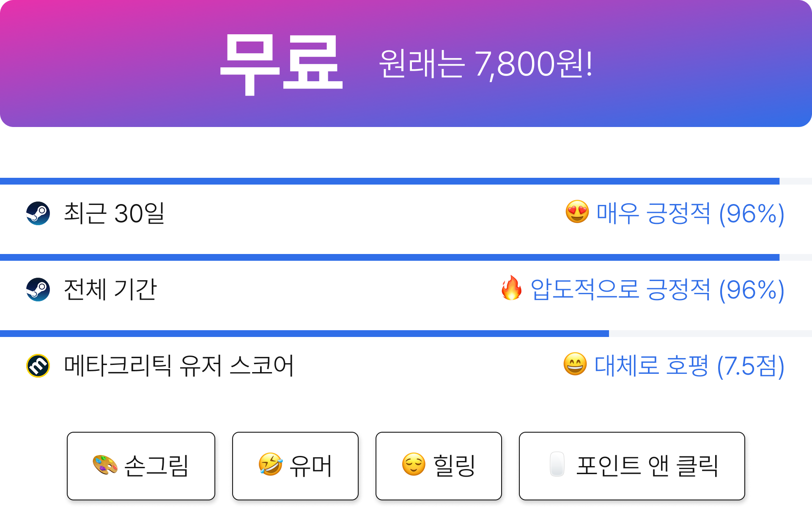Click the Metacritic user score progress bar

pyautogui.click(x=406, y=334)
